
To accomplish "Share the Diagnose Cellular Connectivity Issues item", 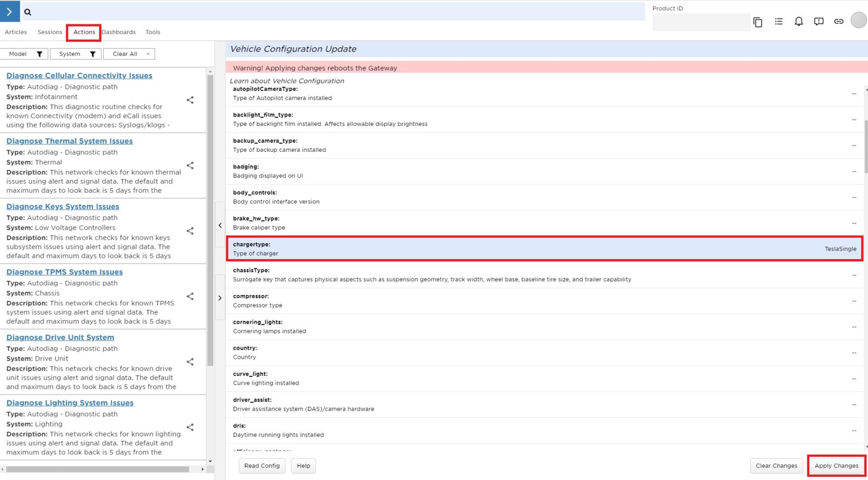I will click(x=190, y=100).
